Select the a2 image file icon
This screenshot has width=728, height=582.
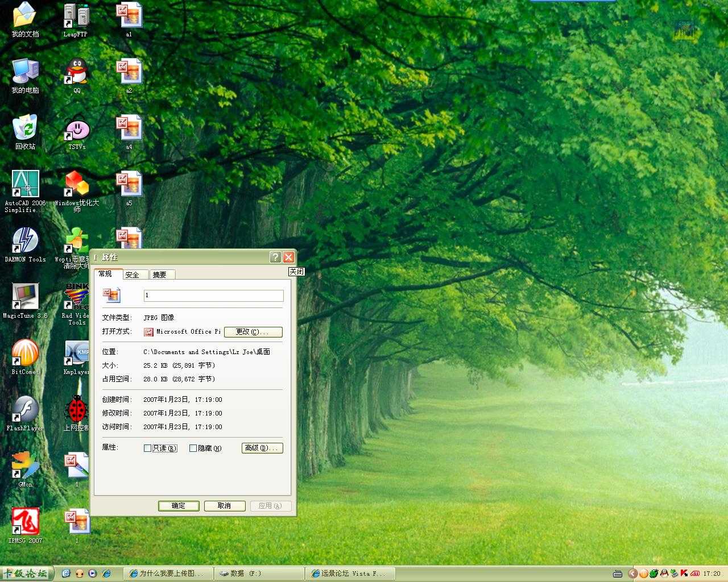129,76
